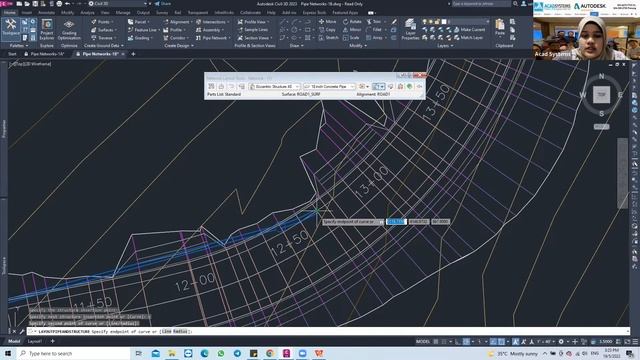This screenshot has width=640, height=360.
Task: Click Match Layer button
Action: point(468,38)
